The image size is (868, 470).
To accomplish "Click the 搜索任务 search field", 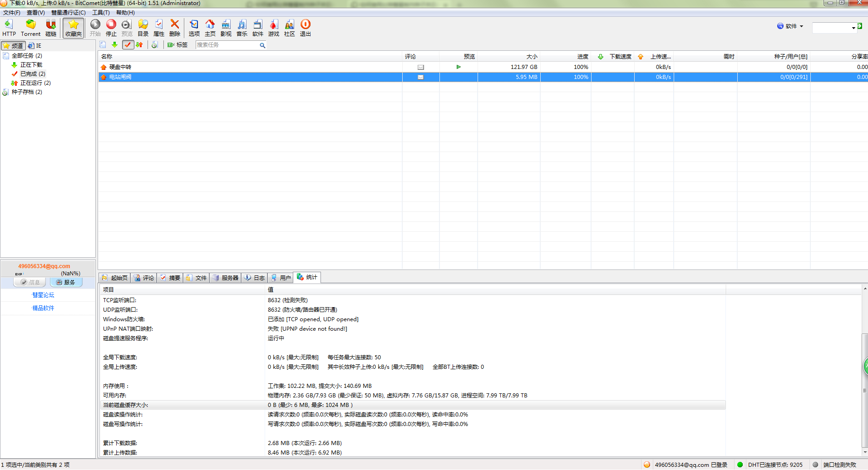I will (227, 45).
